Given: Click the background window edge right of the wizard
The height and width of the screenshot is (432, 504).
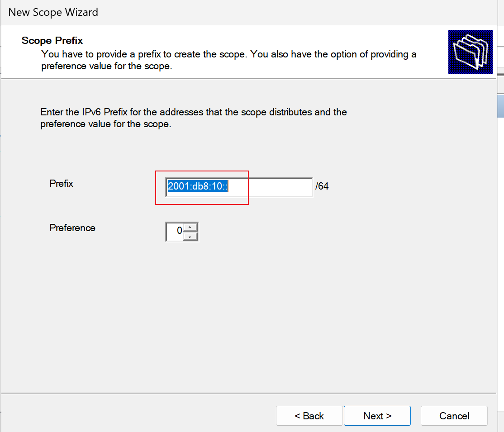Looking at the screenshot, I should point(500,257).
